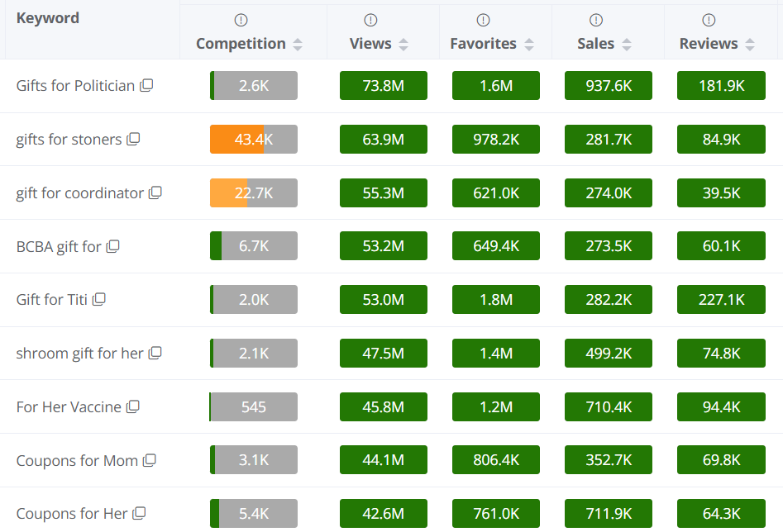Sort table by Reviews column arrows
The width and height of the screenshot is (783, 532).
pos(750,45)
